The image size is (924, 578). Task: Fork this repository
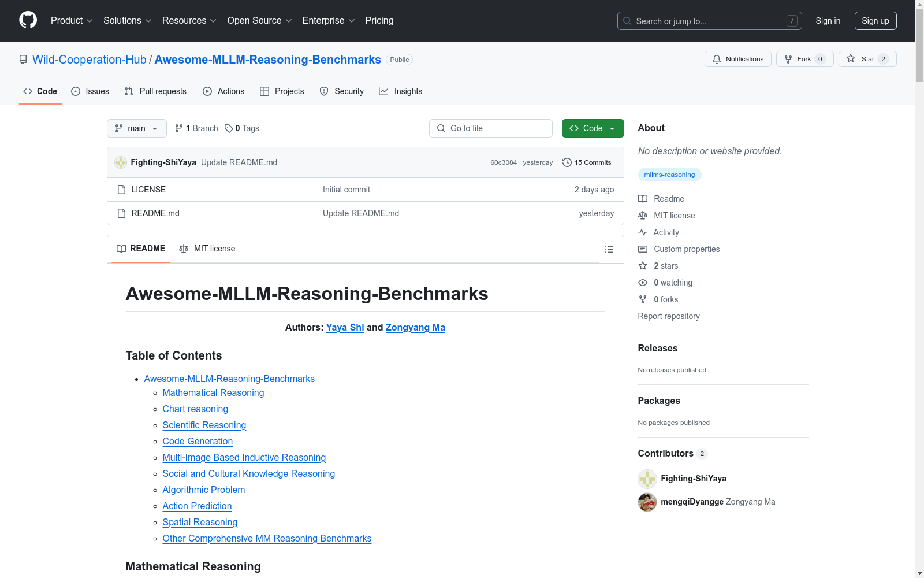(805, 59)
